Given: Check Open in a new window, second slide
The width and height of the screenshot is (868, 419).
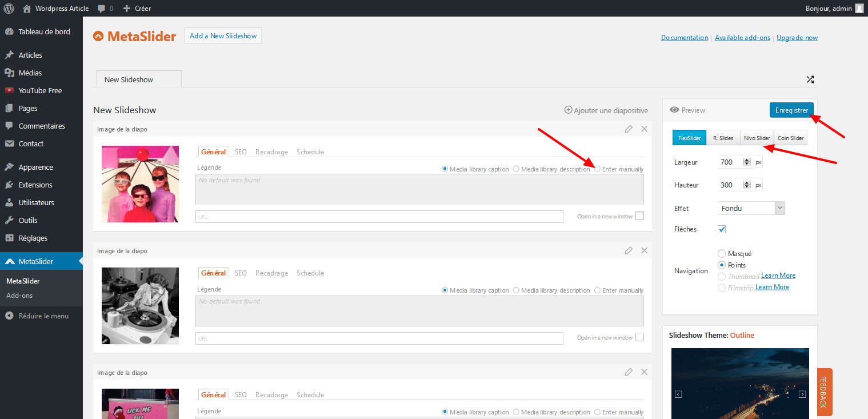Looking at the screenshot, I should tap(639, 337).
